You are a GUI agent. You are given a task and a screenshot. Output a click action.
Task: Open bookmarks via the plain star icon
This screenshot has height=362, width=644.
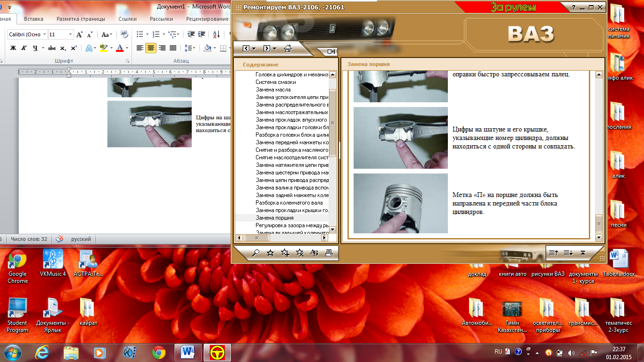(270, 253)
